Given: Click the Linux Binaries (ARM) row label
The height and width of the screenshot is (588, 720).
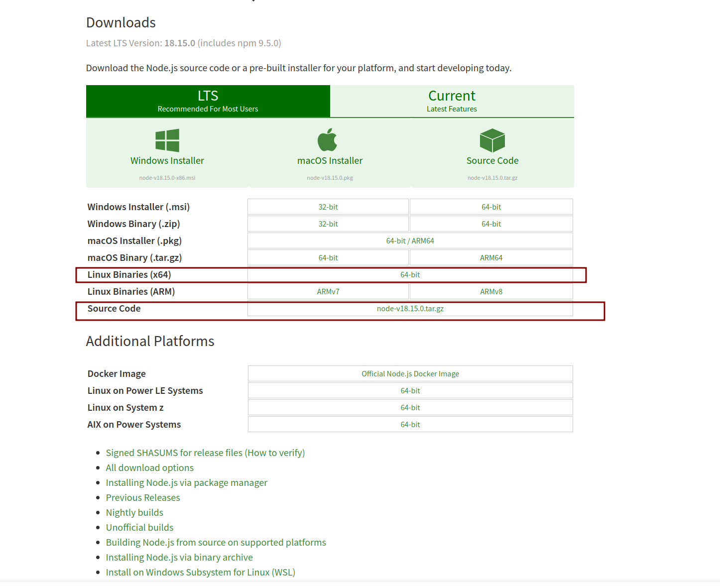Looking at the screenshot, I should click(131, 291).
